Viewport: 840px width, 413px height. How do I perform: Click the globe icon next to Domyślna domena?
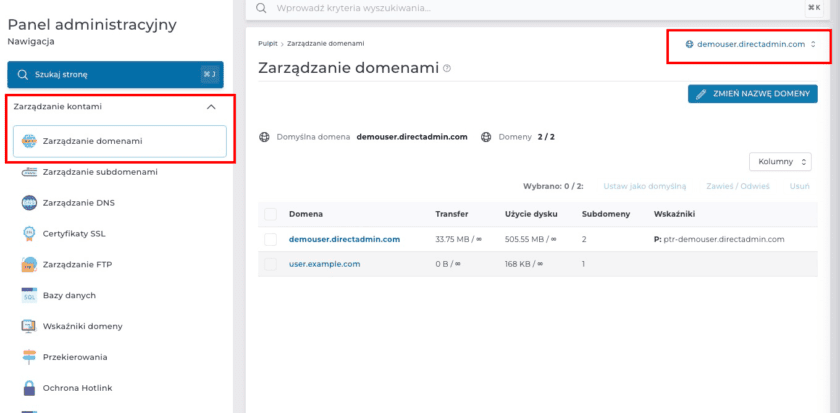click(264, 137)
